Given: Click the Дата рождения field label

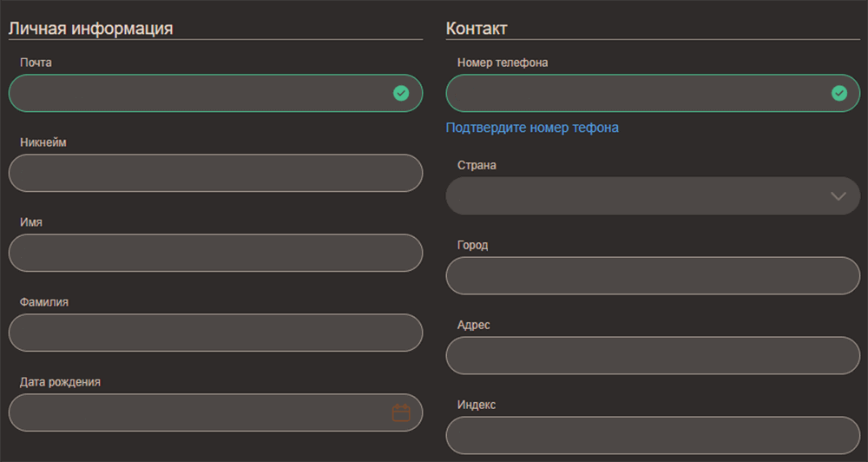Looking at the screenshot, I should tap(60, 382).
